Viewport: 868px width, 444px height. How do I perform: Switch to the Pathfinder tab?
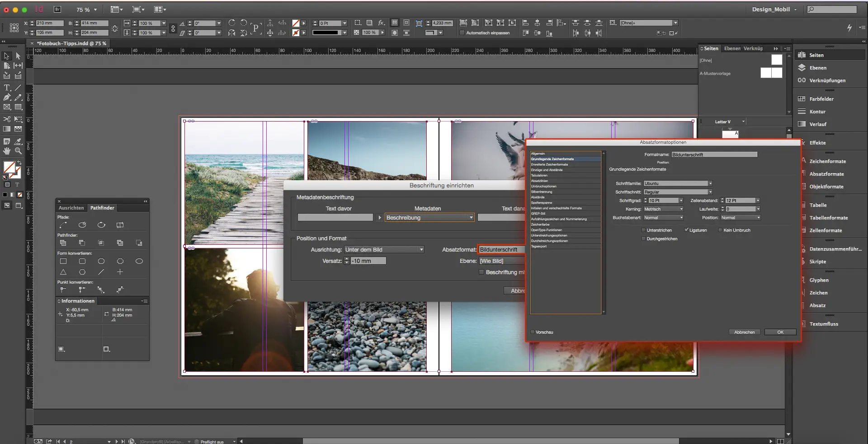point(102,208)
